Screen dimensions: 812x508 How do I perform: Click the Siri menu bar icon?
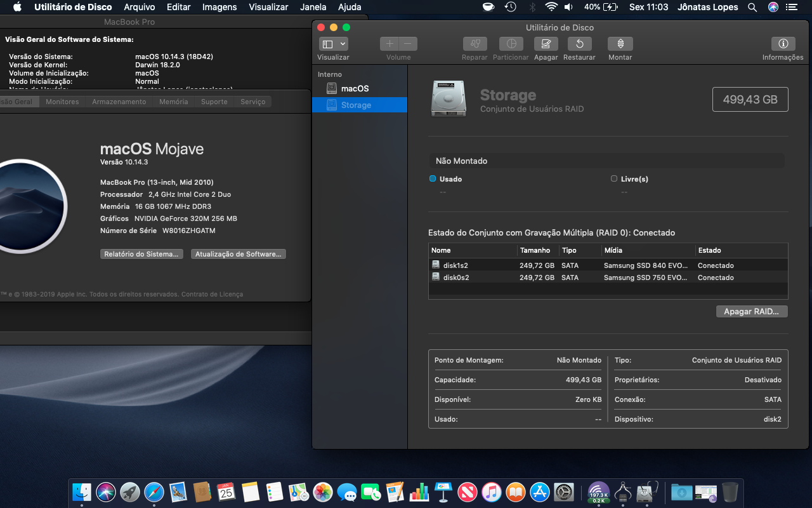(x=773, y=7)
